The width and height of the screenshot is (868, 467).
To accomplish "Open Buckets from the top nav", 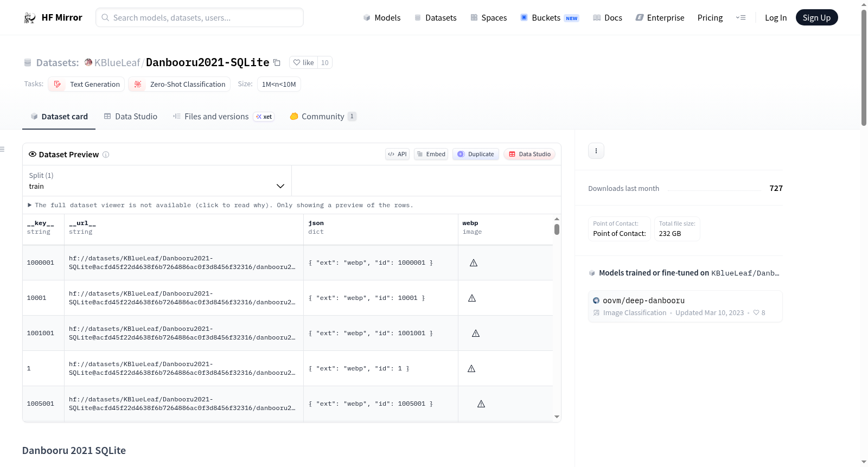I will tap(550, 18).
